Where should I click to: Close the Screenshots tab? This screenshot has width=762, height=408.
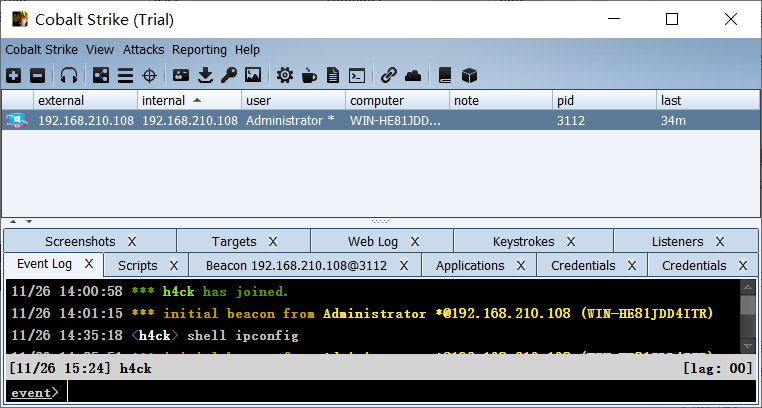(131, 241)
